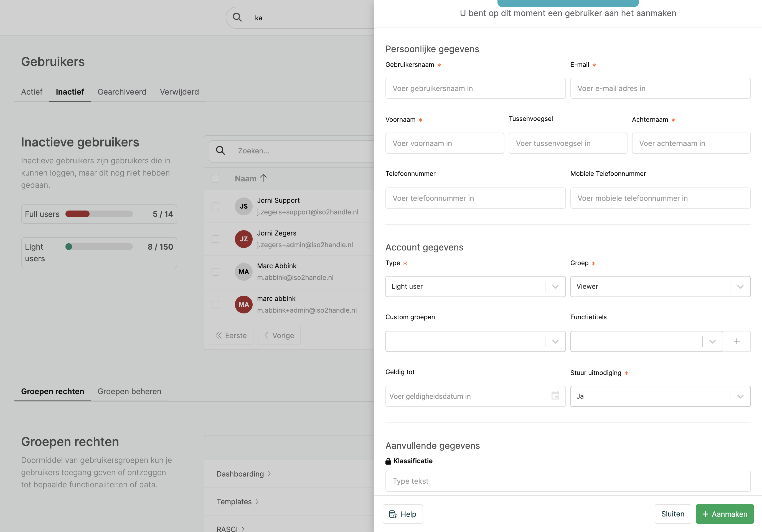The height and width of the screenshot is (532, 762).
Task: Select the Inactief tab
Action: (x=70, y=92)
